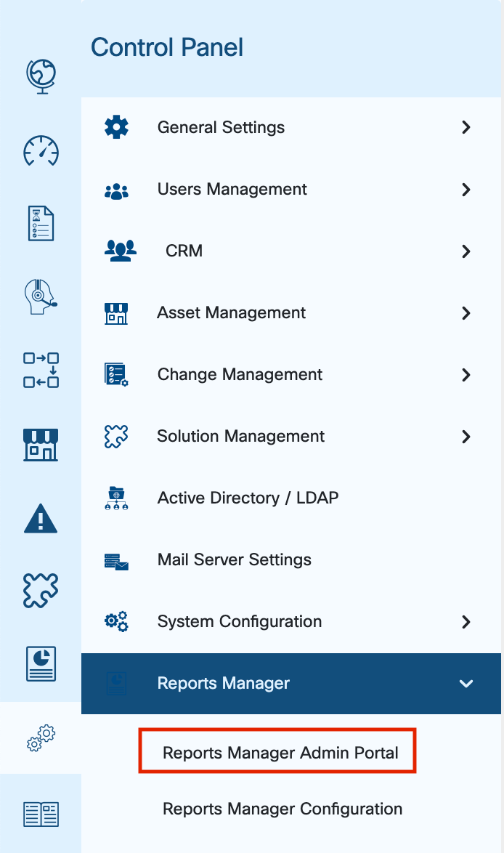Click the hourglass checklist document sidebar icon

pyautogui.click(x=41, y=223)
